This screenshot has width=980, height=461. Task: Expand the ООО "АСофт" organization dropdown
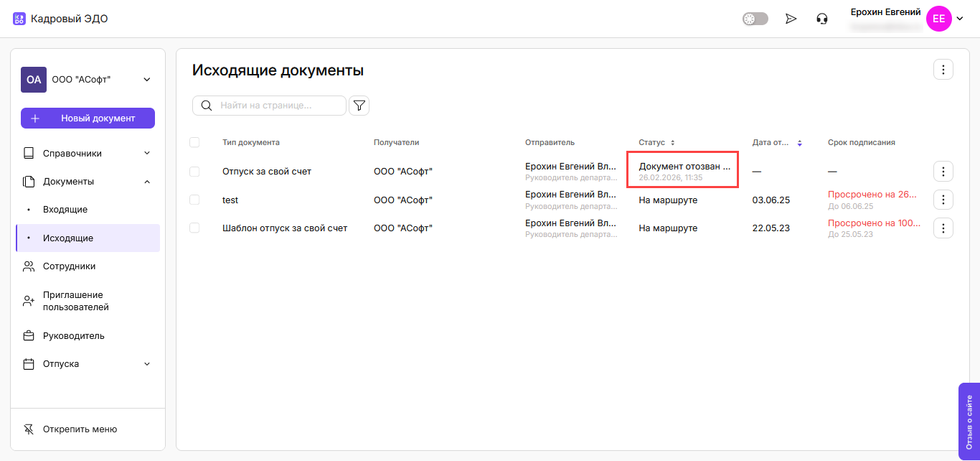[x=147, y=80]
